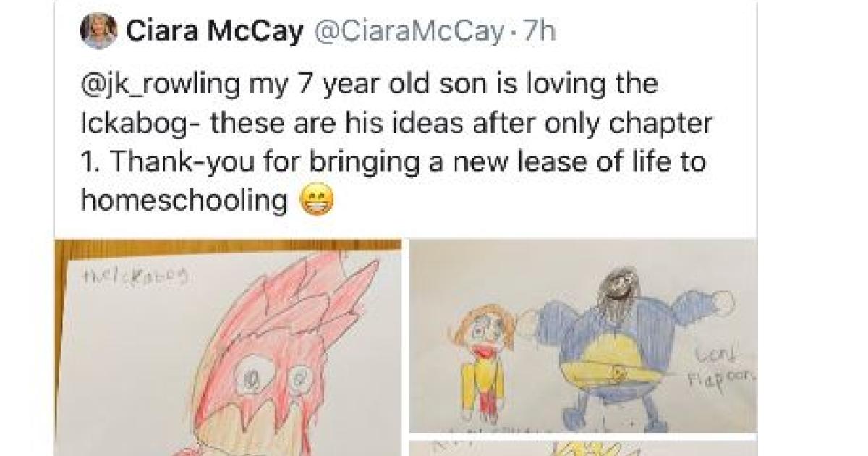868x456 pixels.
Task: Open the Lord Flapoon drawing photo
Action: pos(583,336)
